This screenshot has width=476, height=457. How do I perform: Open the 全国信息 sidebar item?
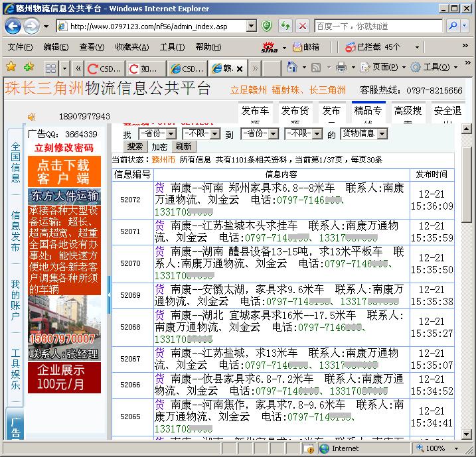(x=15, y=163)
